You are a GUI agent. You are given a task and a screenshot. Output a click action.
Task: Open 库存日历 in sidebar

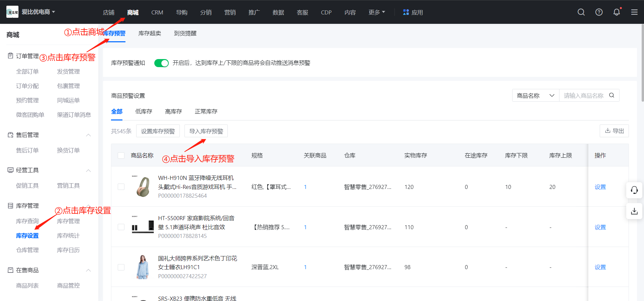(x=68, y=250)
